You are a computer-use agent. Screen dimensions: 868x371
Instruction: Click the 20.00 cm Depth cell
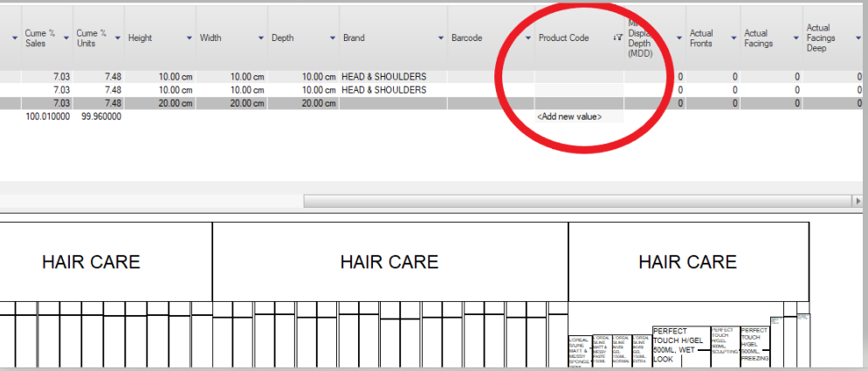click(x=303, y=103)
